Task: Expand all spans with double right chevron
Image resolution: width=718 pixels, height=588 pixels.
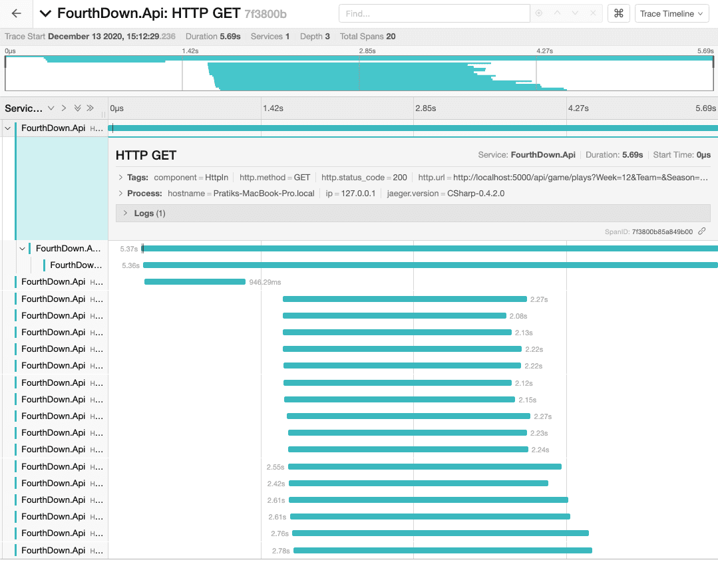Action: click(90, 108)
